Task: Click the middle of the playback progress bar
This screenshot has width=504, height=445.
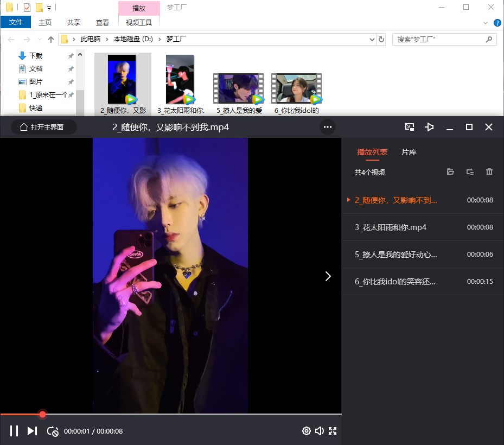Action: click(171, 414)
